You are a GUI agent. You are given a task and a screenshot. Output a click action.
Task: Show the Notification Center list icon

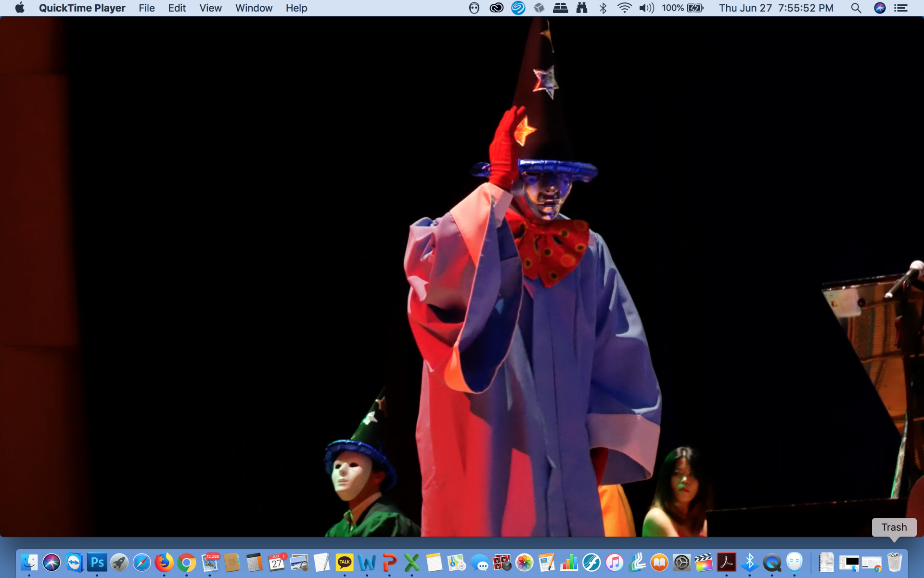click(900, 8)
